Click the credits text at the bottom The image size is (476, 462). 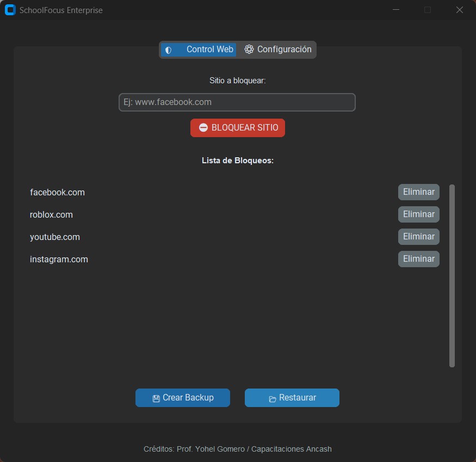(x=237, y=449)
